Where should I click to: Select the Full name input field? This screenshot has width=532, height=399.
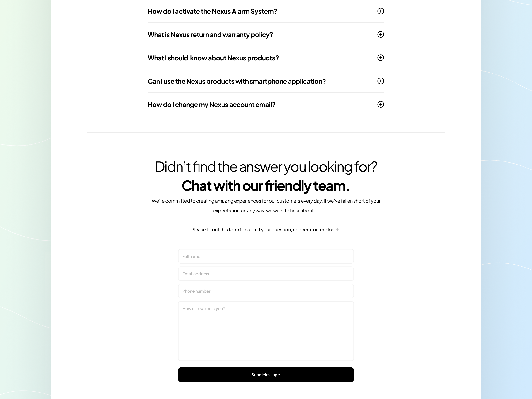[266, 256]
